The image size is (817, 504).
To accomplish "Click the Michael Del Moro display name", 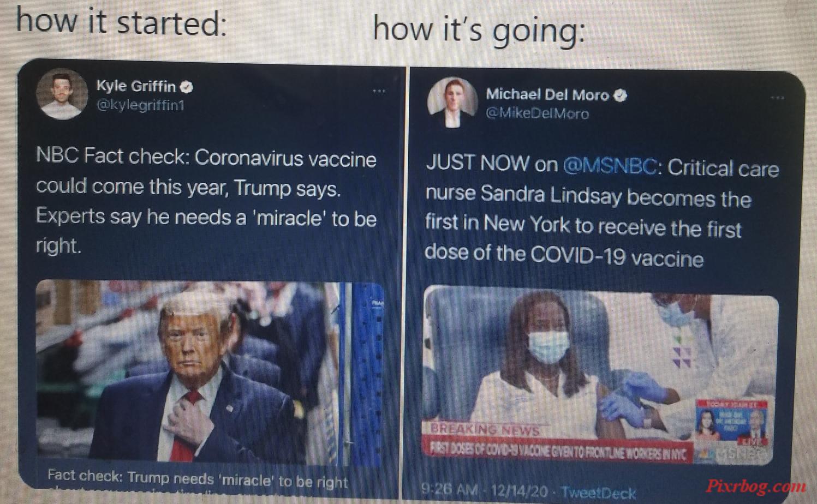I will [547, 95].
